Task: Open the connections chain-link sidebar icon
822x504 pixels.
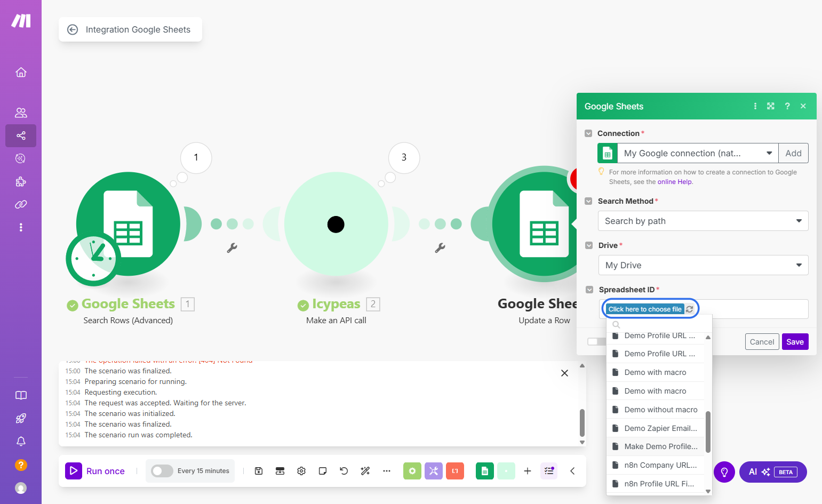Action: [21, 204]
